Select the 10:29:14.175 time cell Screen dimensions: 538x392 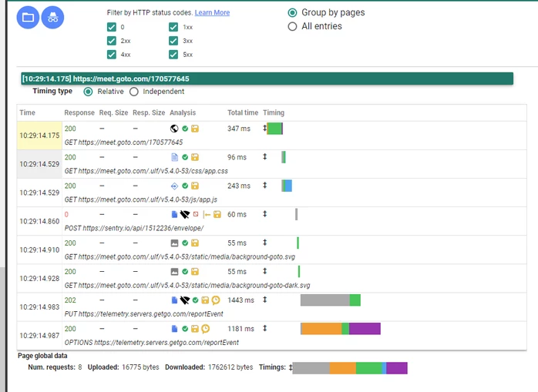click(x=39, y=136)
